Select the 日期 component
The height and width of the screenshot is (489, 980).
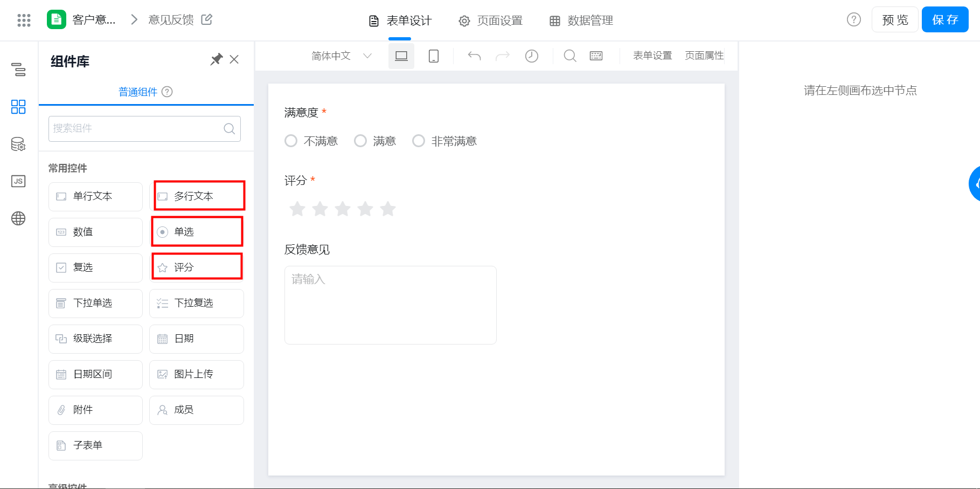(197, 339)
